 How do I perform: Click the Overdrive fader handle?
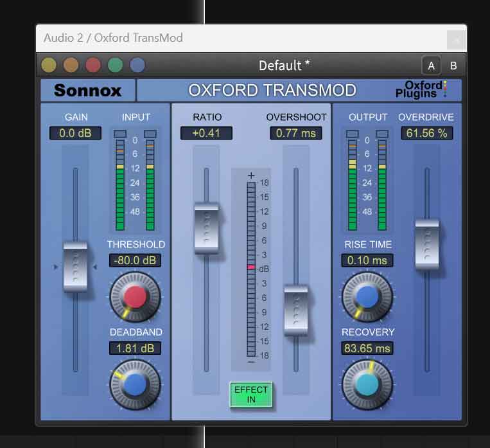(x=426, y=244)
